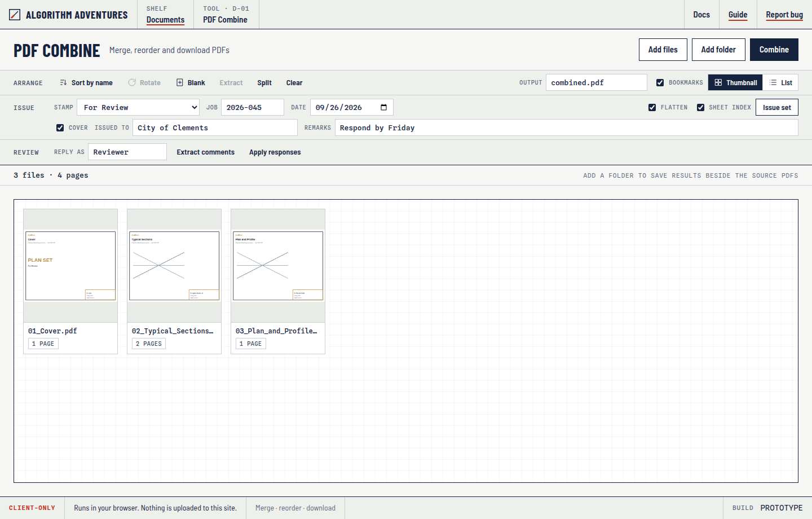Click the Remarks field Respond by Friday
Screen dimensions: 812x519
coord(567,127)
